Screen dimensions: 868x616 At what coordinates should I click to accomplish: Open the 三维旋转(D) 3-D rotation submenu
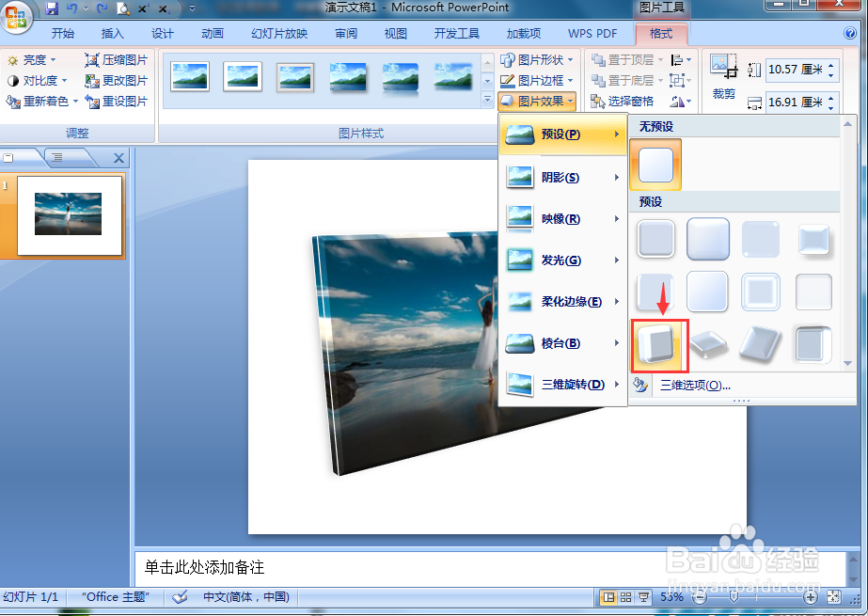563,384
